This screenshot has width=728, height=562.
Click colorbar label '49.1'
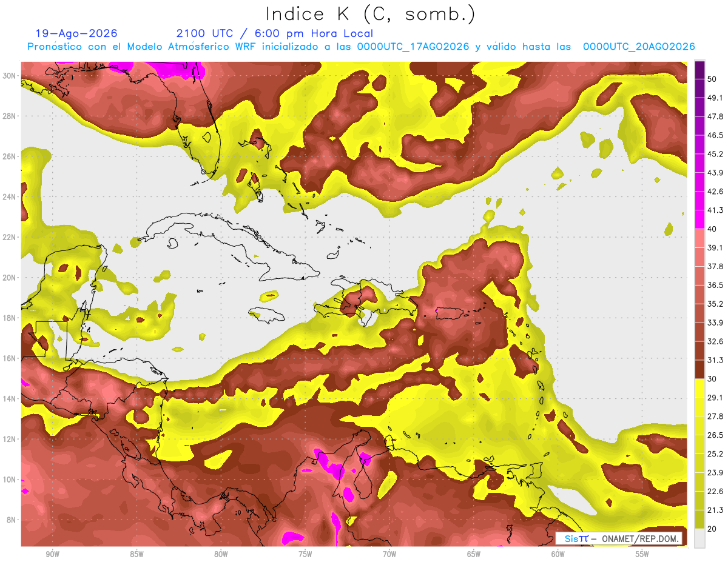pos(715,98)
